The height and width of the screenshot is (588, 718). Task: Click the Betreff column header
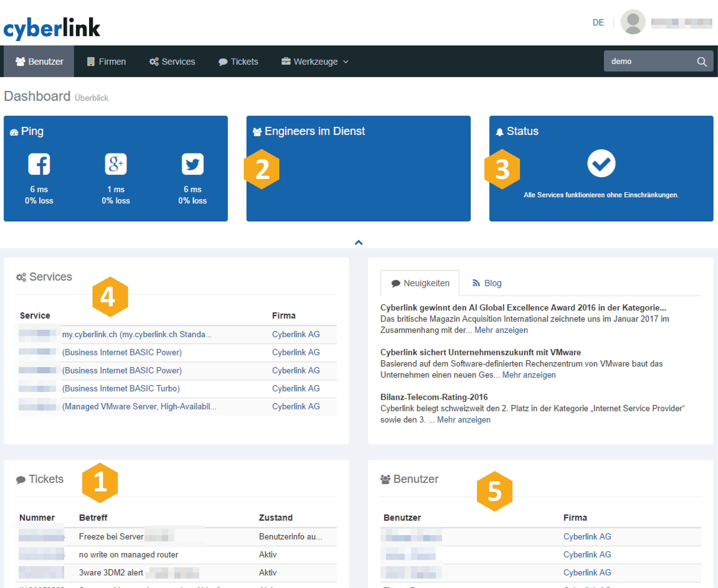(93, 518)
